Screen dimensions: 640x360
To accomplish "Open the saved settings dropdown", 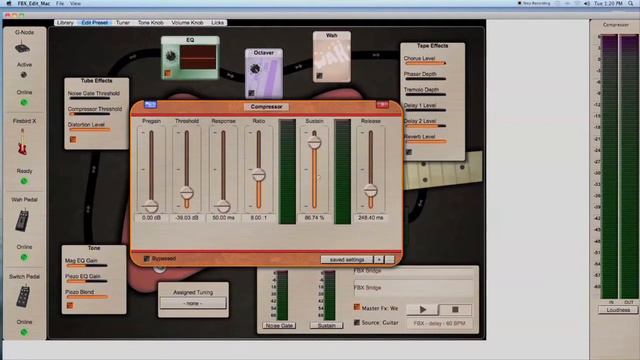I will (x=347, y=260).
